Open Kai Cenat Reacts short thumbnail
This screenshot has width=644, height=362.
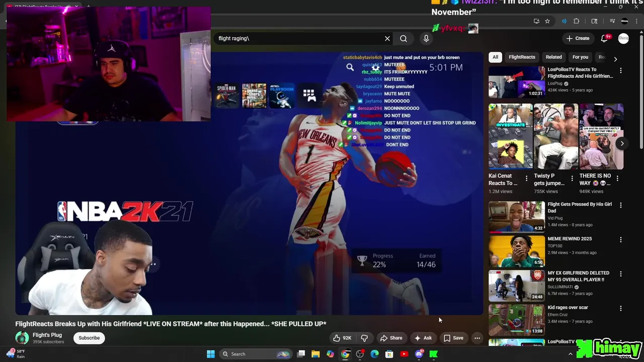coord(511,136)
